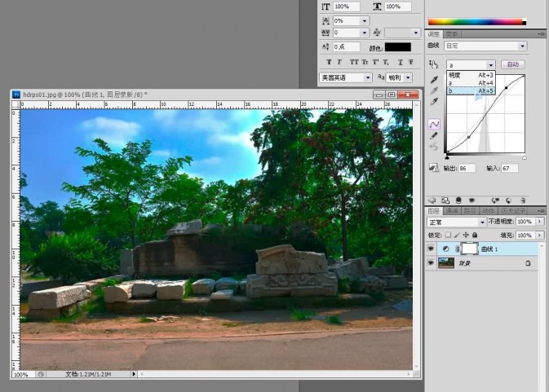Select the on-image targeted adjustment hand tool
Screen dimensions: 549x392
click(433, 64)
